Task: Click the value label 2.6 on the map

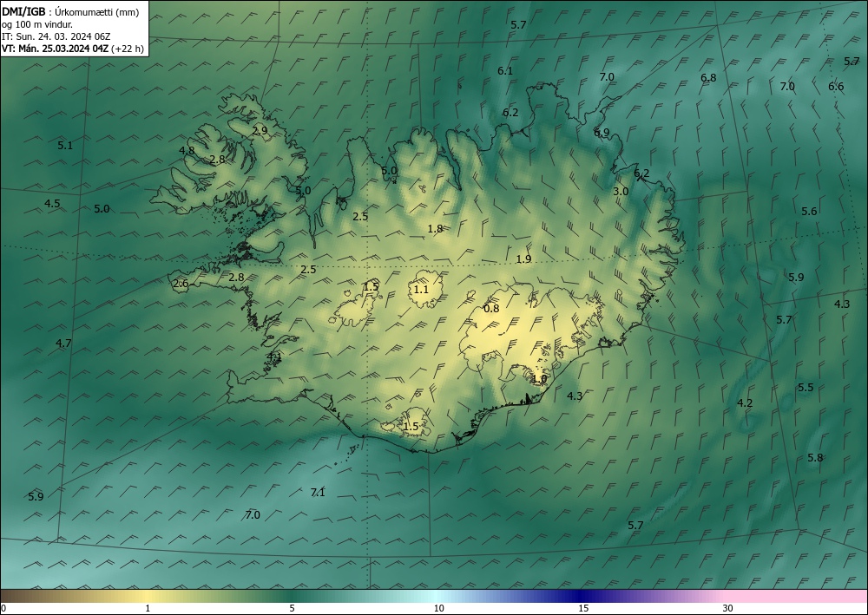Action: [181, 284]
